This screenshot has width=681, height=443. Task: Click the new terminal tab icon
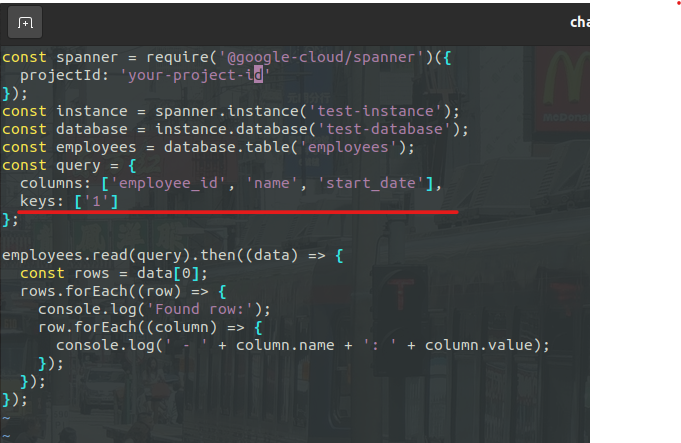[25, 23]
